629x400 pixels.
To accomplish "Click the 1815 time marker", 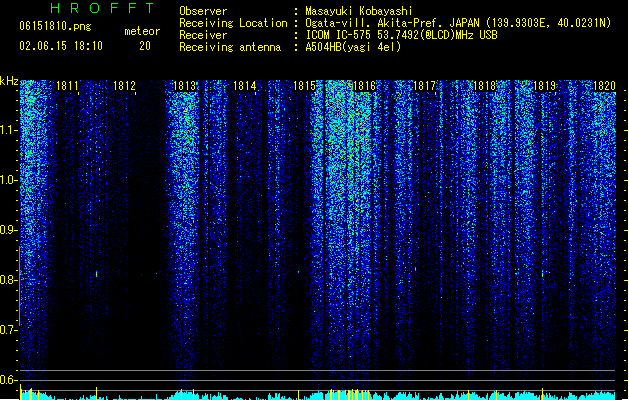I will 304,86.
